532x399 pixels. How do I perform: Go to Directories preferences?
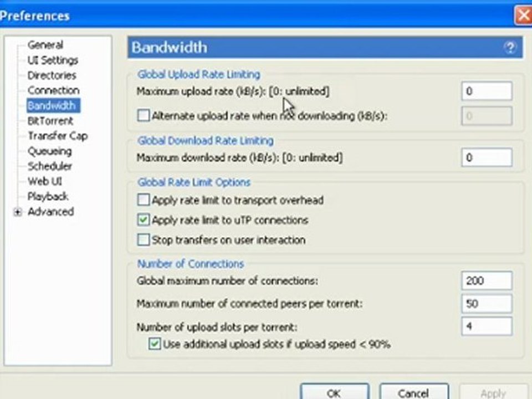52,75
